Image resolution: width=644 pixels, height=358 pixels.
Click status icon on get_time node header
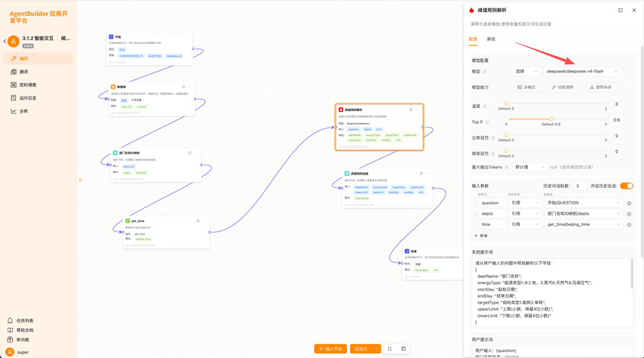pos(198,221)
